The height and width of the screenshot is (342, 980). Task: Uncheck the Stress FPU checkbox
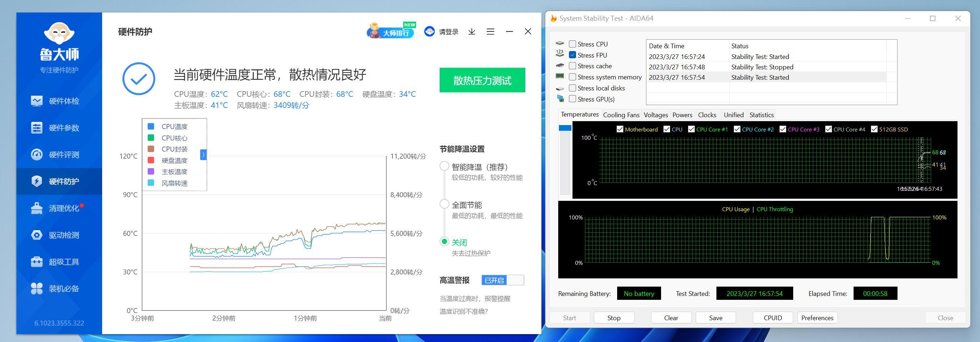572,55
